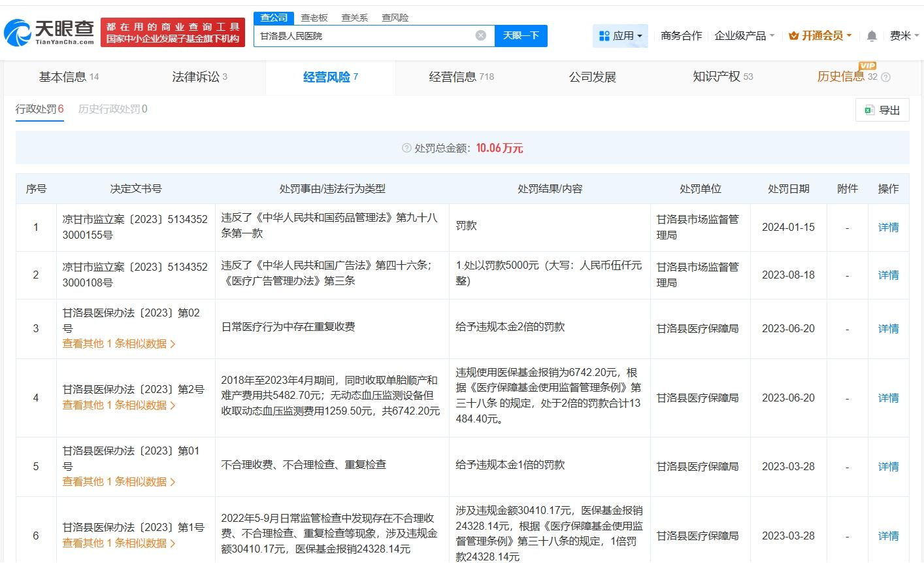924x563 pixels.
Task: Click the notification bell icon
Action: pyautogui.click(x=872, y=36)
